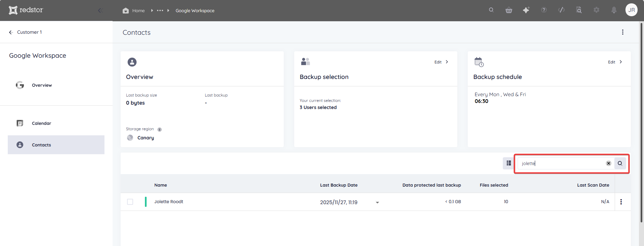Open the Jolette Roodt contact
Screen dimensions: 644x246
pos(169,202)
